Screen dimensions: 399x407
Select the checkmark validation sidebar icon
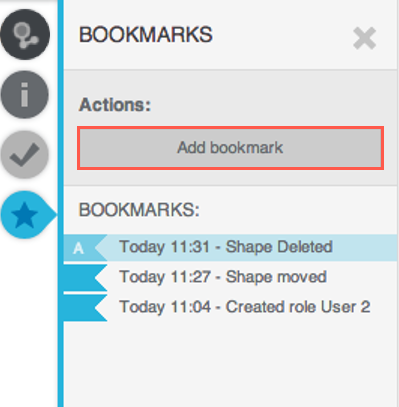pos(25,154)
